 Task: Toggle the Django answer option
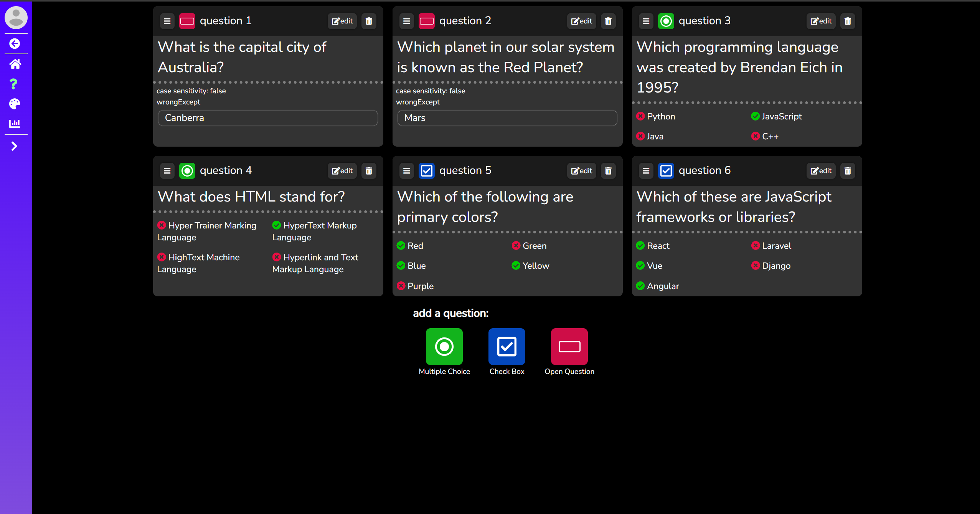(771, 266)
